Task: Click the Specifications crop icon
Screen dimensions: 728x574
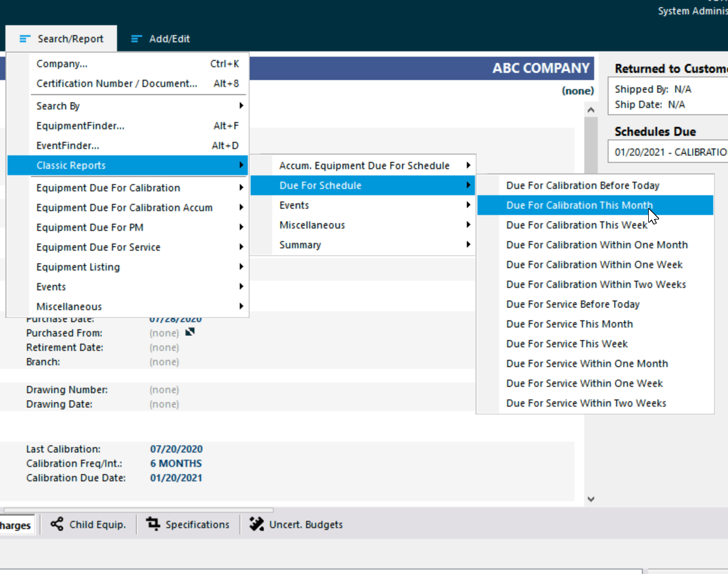Action: (154, 524)
